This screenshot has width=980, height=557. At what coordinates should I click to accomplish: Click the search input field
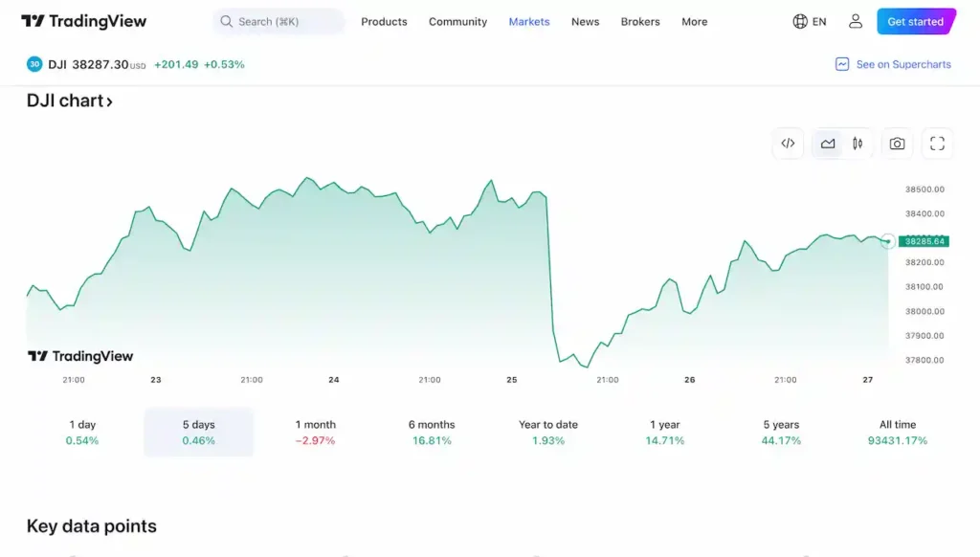(278, 21)
